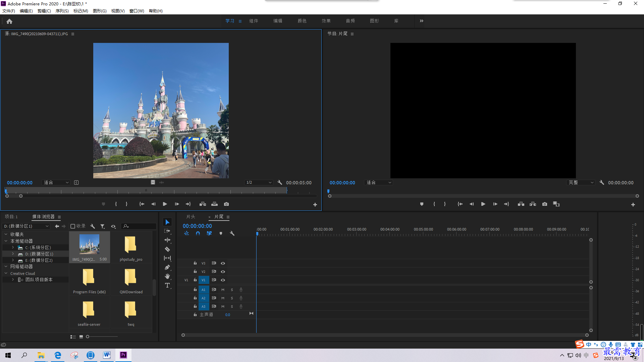Toggle Linked Selection in timeline
644x362 pixels.
point(209,233)
